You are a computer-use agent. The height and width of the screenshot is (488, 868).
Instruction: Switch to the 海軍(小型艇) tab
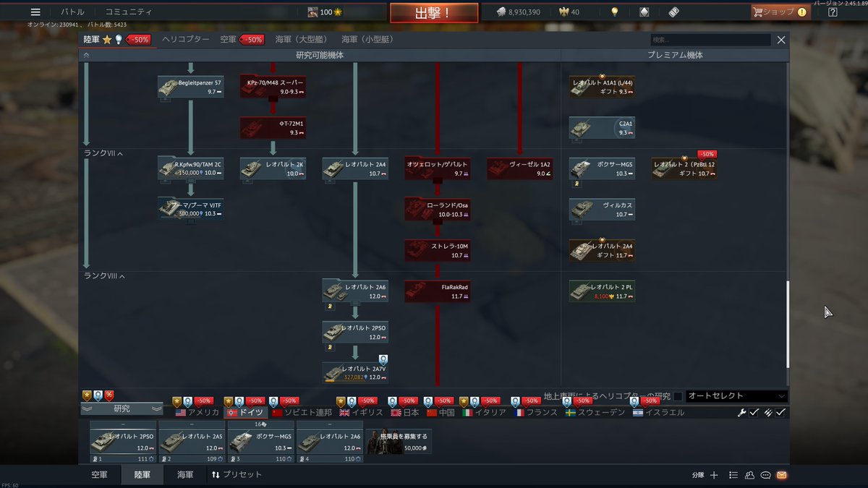368,40
